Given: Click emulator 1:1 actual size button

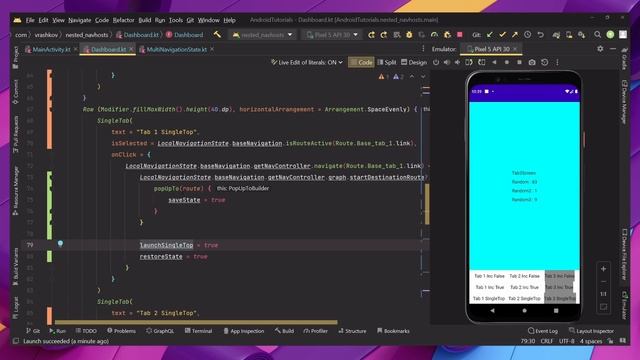Looking at the screenshot, I should (x=603, y=294).
